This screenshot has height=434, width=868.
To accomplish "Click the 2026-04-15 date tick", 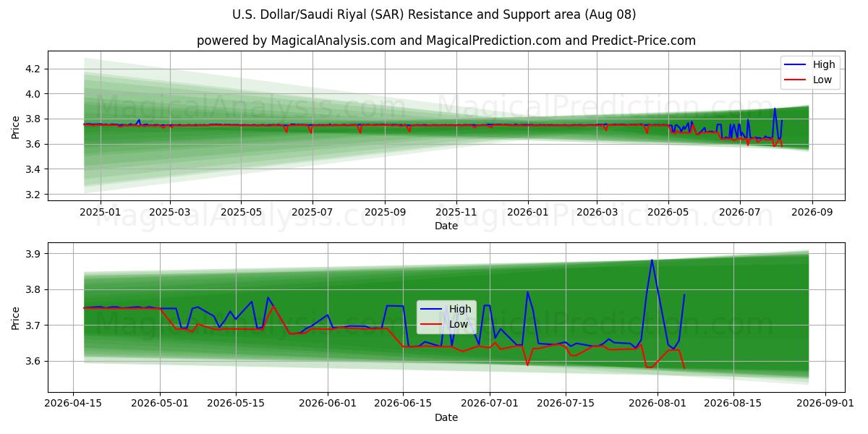I will point(73,404).
